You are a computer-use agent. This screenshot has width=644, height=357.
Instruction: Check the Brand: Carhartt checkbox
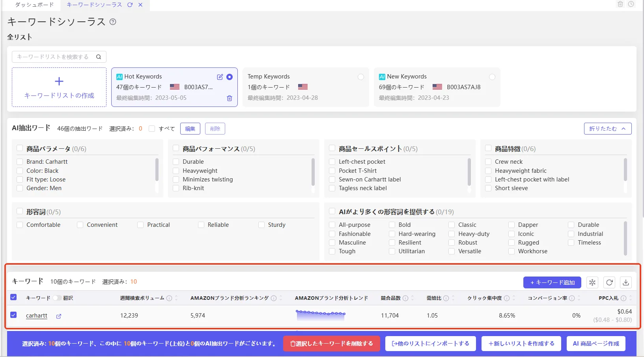[20, 162]
